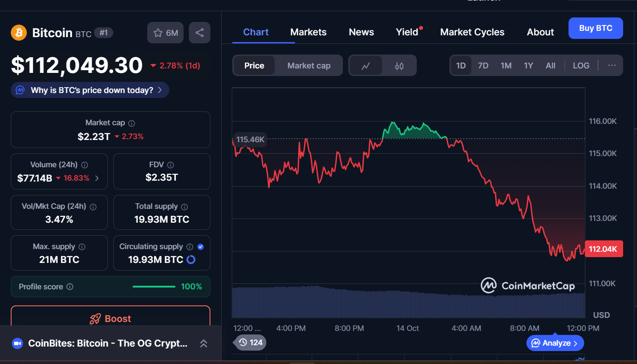Select the 7D time range
The height and width of the screenshot is (364, 637).
[483, 65]
